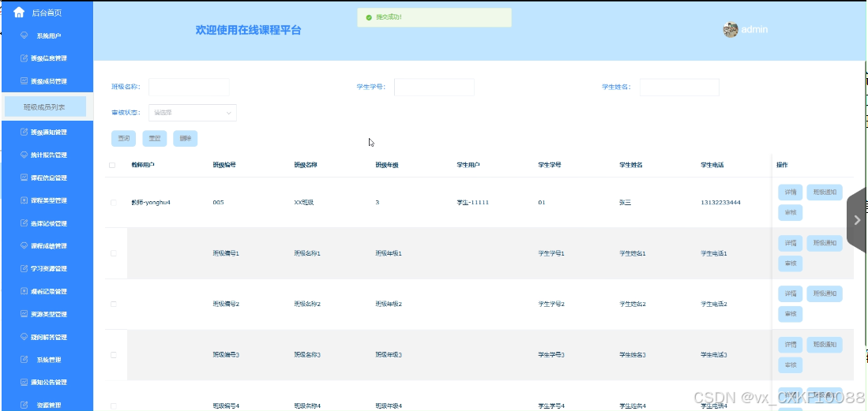This screenshot has height=411, width=868.
Task: Check the 班级编号2 row checkbox
Action: 114,304
